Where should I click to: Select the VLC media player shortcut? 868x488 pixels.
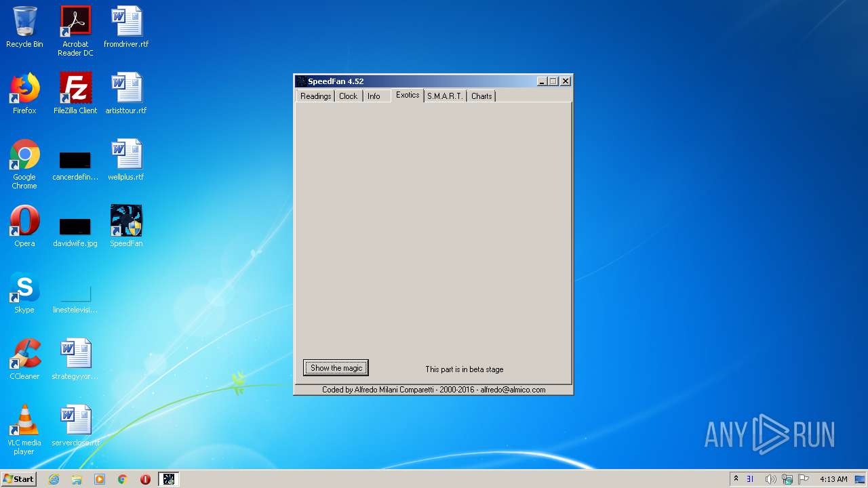[24, 430]
